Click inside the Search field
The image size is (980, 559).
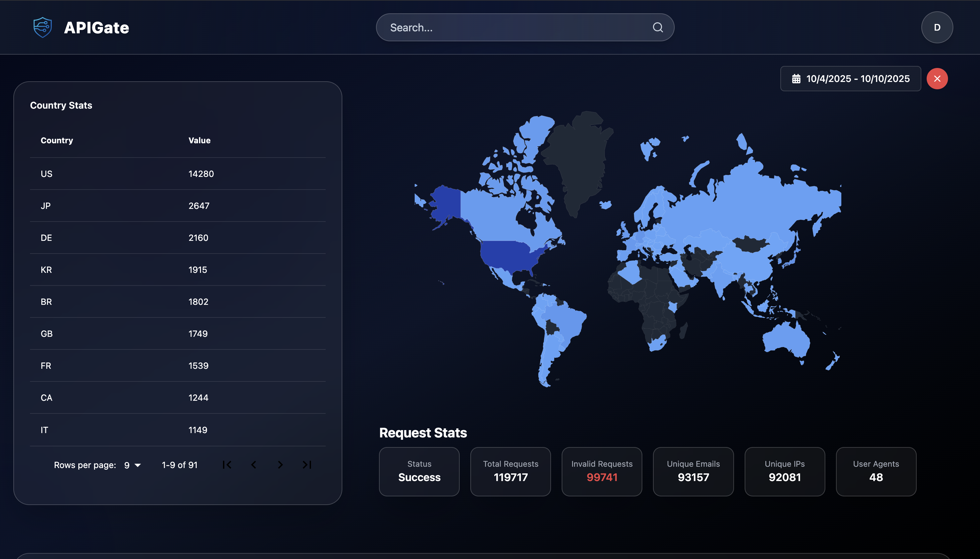[525, 27]
